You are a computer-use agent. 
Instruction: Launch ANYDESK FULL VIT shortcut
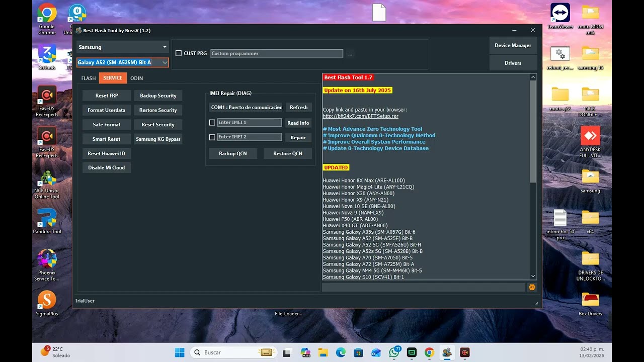[590, 142]
